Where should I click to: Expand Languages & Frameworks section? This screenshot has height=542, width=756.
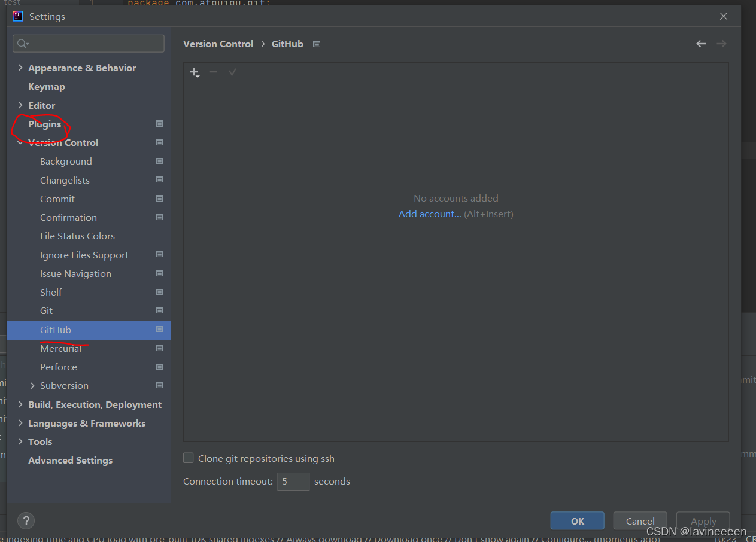[20, 423]
